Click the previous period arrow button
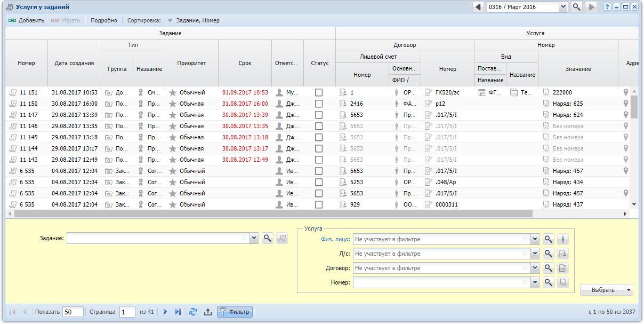 pos(478,7)
